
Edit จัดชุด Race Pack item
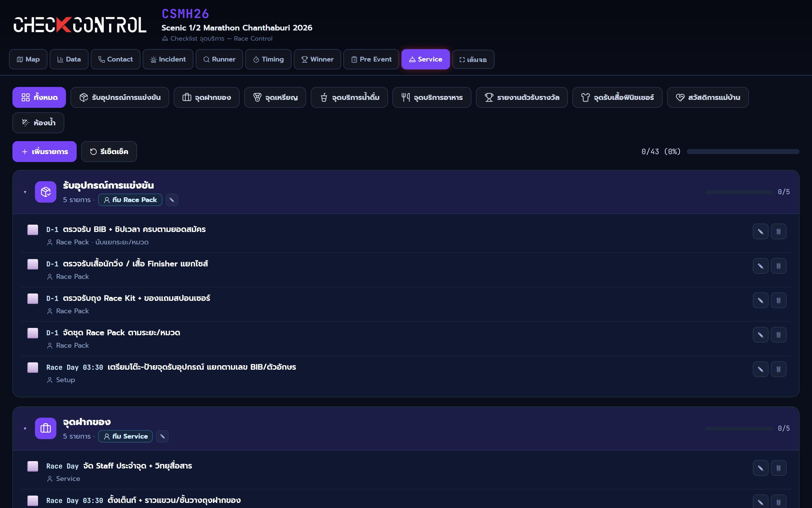point(760,335)
